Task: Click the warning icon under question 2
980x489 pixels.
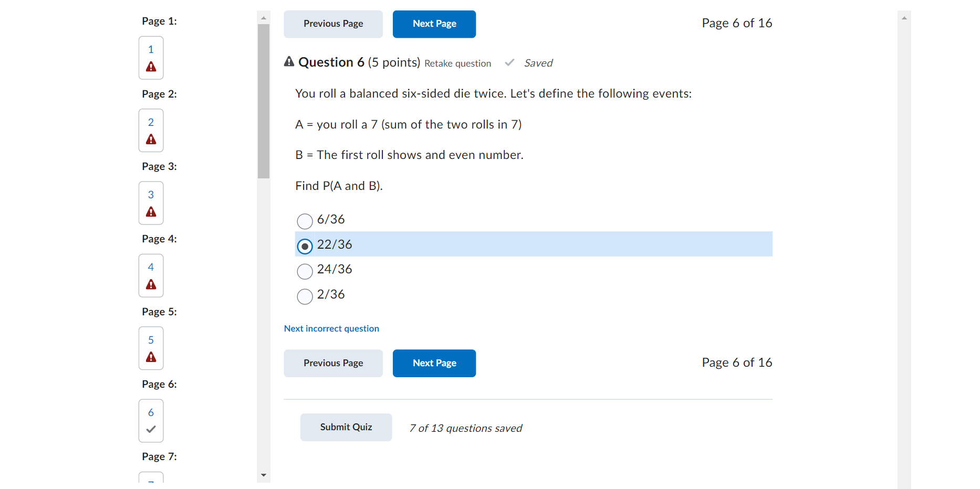Action: coord(151,139)
